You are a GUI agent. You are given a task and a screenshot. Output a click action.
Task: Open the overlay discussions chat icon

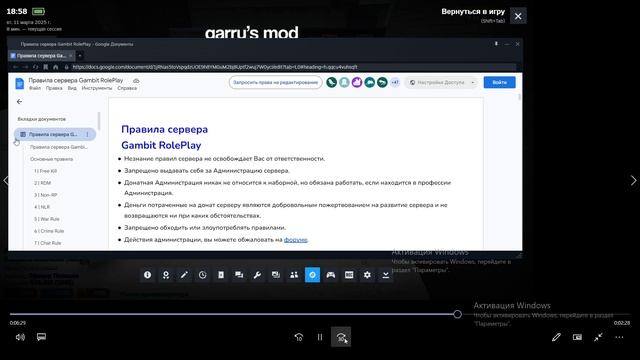click(x=239, y=275)
